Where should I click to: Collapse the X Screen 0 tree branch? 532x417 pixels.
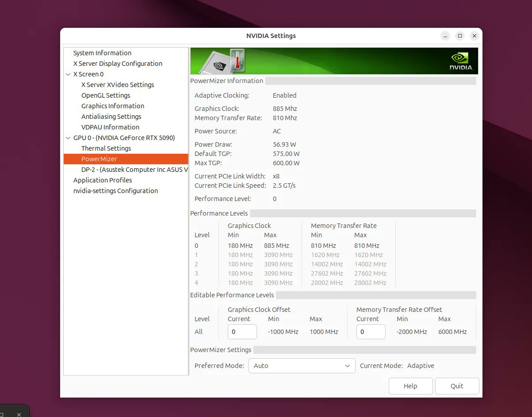[x=68, y=74]
